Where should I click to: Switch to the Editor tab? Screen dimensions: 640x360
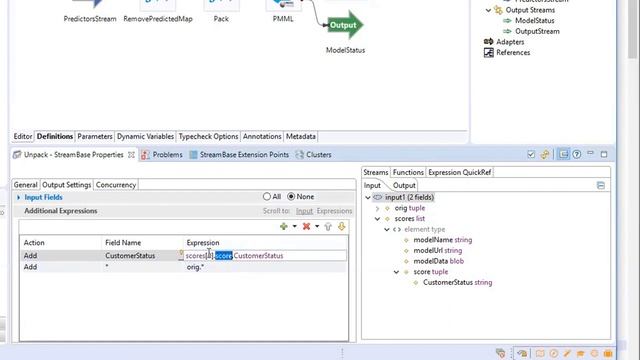(x=23, y=136)
